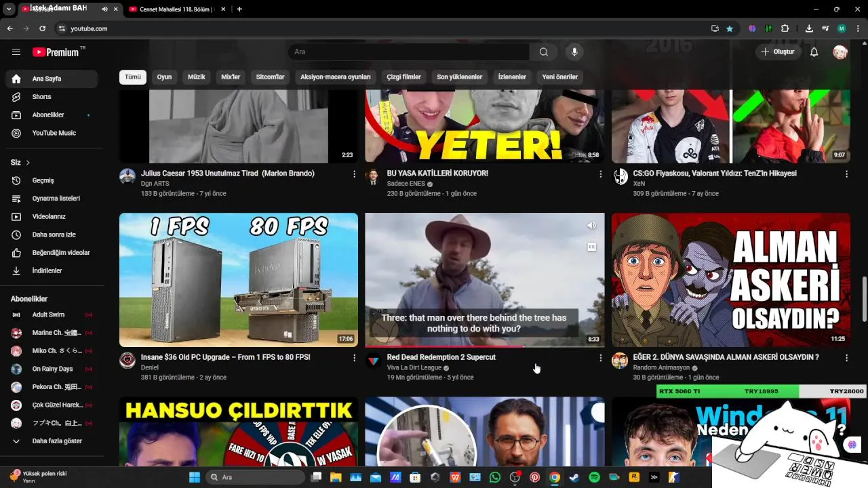This screenshot has height=488, width=868.
Task: Select the İzlenenler chip
Action: tap(512, 77)
